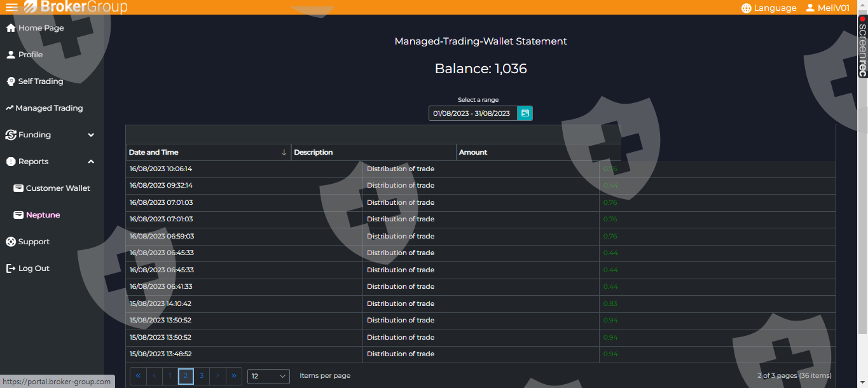Viewport: 868px width, 388px height.
Task: Go to the next page of results
Action: tap(217, 376)
